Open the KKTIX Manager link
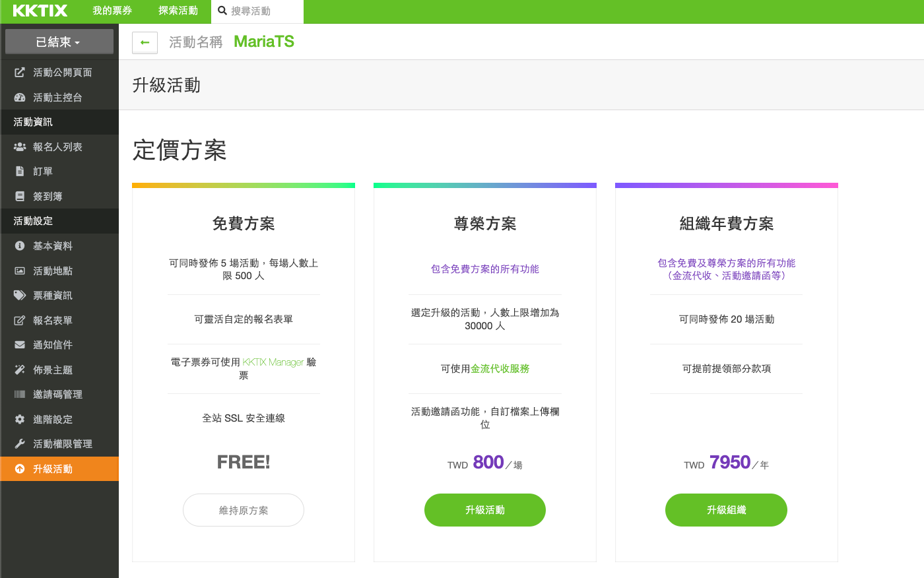Image resolution: width=924 pixels, height=578 pixels. pos(273,362)
